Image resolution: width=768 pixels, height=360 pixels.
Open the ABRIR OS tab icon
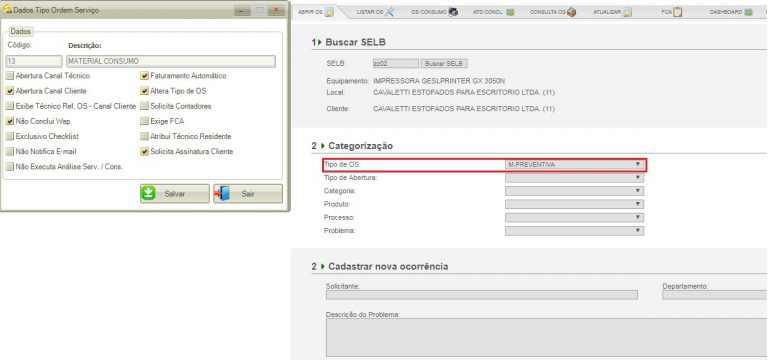point(329,12)
